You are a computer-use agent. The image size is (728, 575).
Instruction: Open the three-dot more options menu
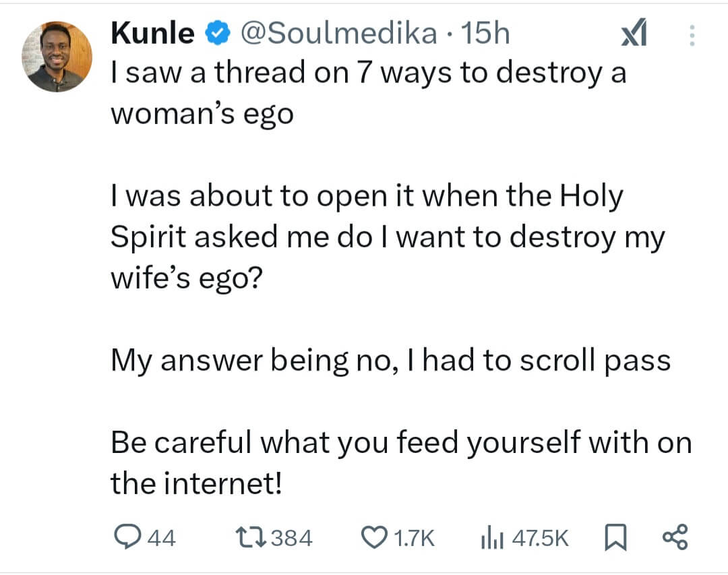(691, 35)
